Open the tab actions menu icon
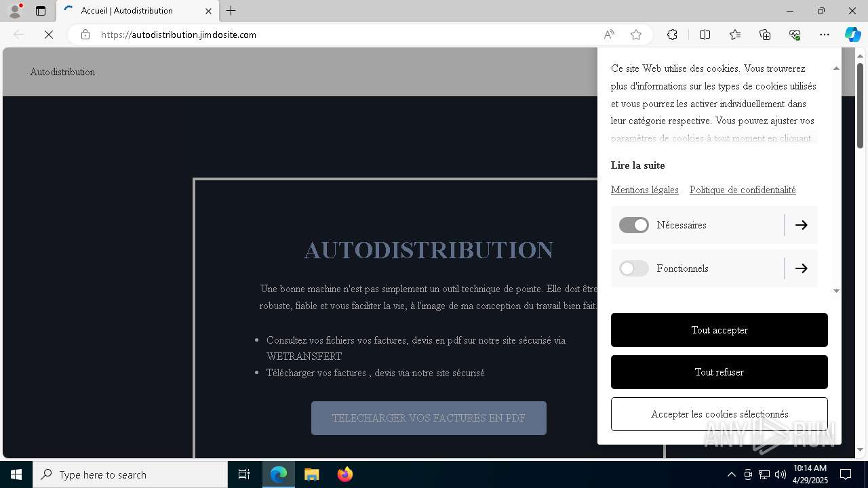This screenshot has height=488, width=868. (41, 11)
